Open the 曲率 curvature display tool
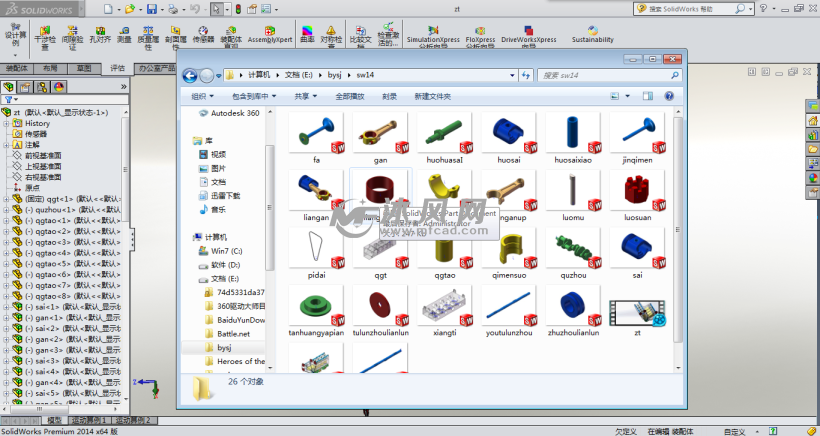 (x=307, y=35)
